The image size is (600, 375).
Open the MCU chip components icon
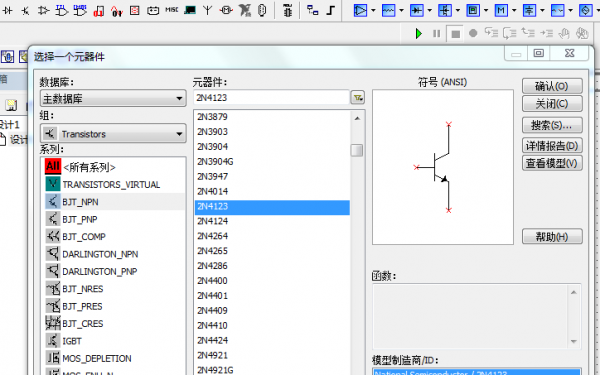287,10
